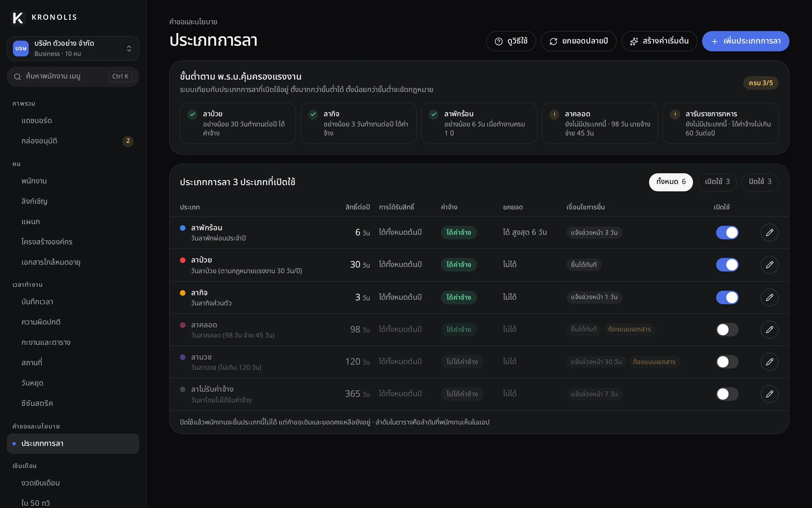The height and width of the screenshot is (508, 812).
Task: Click red color dot of ลาป่วย
Action: (182, 260)
